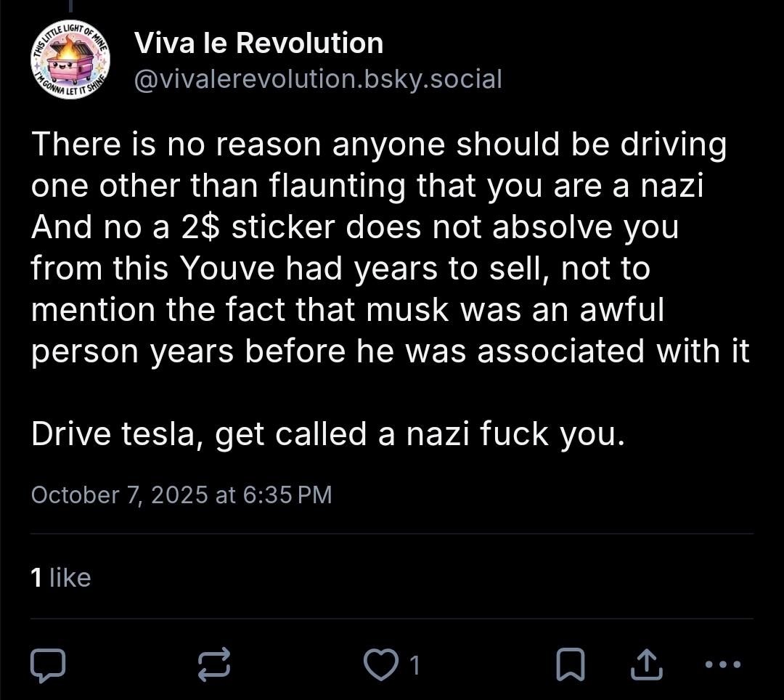Click the like count beside the heart
The width and height of the screenshot is (784, 700).
click(x=415, y=664)
